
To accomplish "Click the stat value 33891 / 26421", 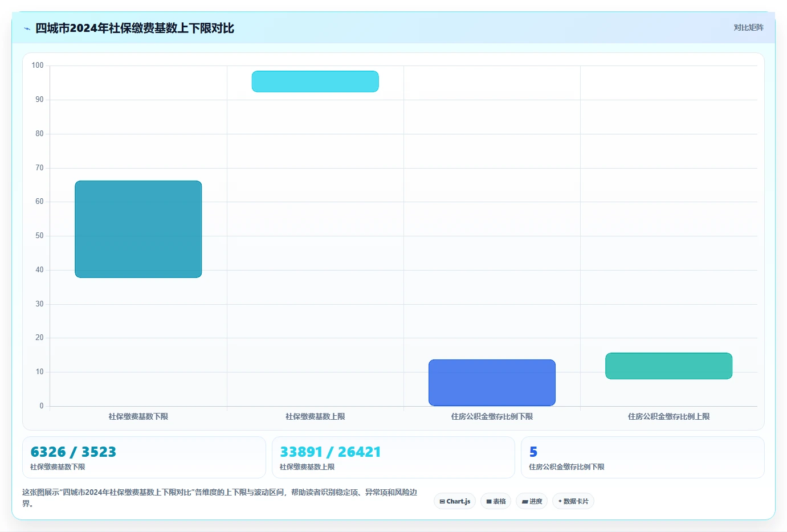I will point(331,452).
